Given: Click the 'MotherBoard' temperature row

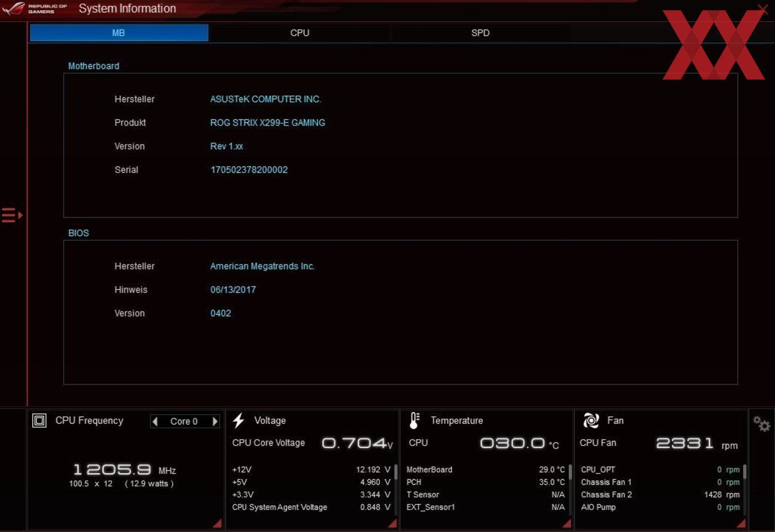Looking at the screenshot, I should pyautogui.click(x=486, y=470).
